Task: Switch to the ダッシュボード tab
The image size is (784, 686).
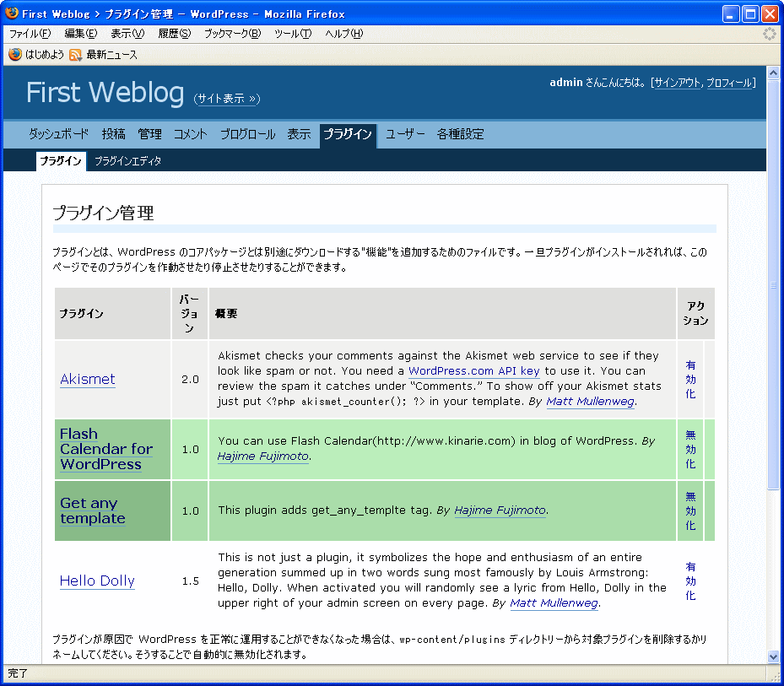Action: 58,134
